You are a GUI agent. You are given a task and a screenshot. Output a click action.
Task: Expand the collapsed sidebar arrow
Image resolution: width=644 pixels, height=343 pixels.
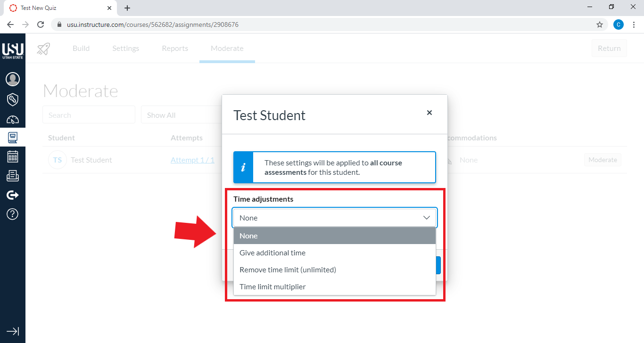tap(13, 331)
